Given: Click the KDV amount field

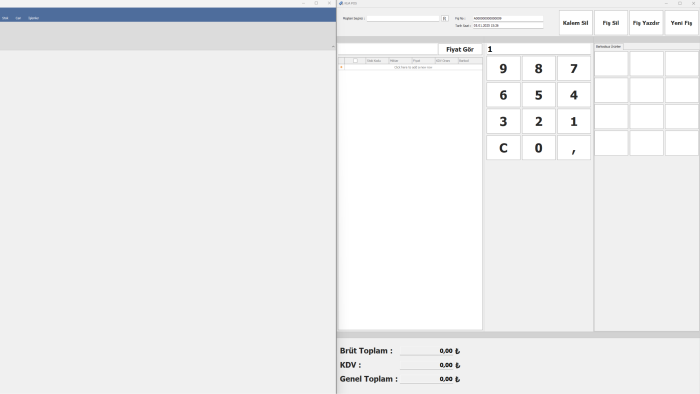Looking at the screenshot, I should 427,365.
